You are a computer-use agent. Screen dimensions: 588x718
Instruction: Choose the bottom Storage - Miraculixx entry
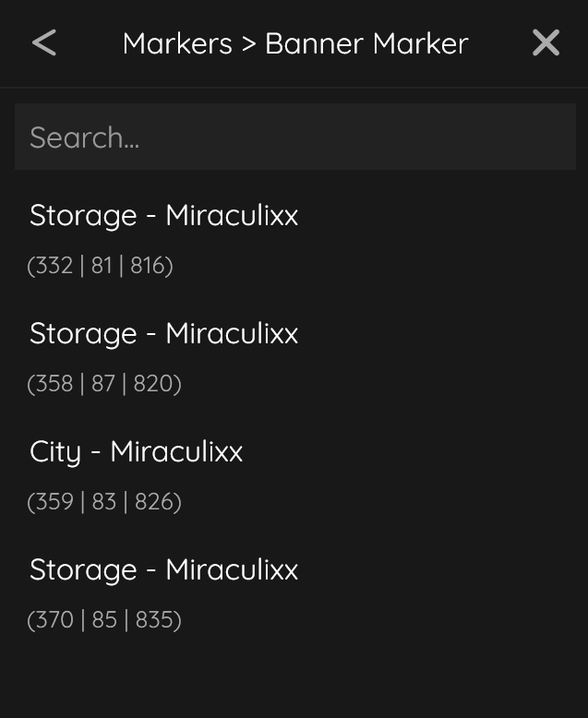163,570
